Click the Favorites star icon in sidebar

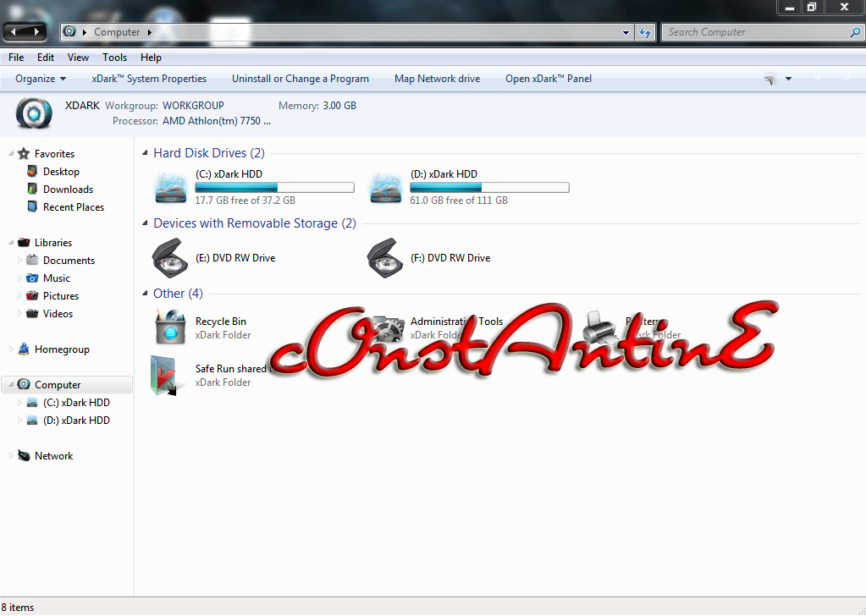tap(23, 153)
